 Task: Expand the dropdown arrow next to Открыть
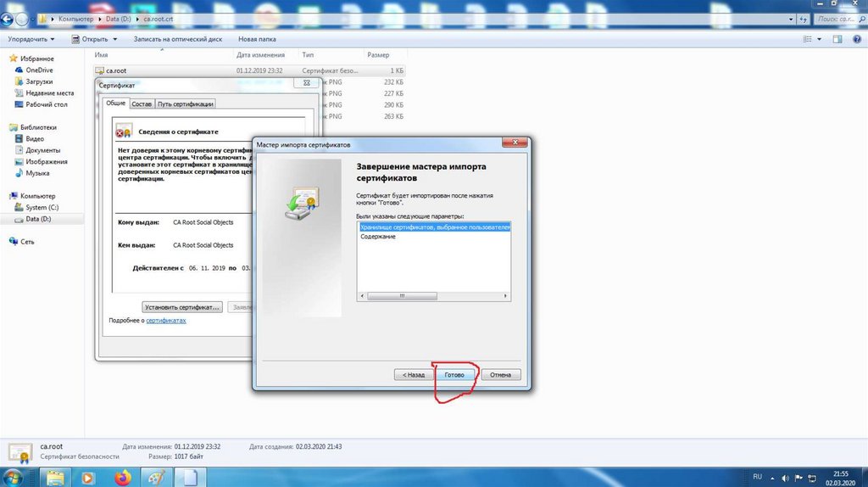pyautogui.click(x=115, y=39)
